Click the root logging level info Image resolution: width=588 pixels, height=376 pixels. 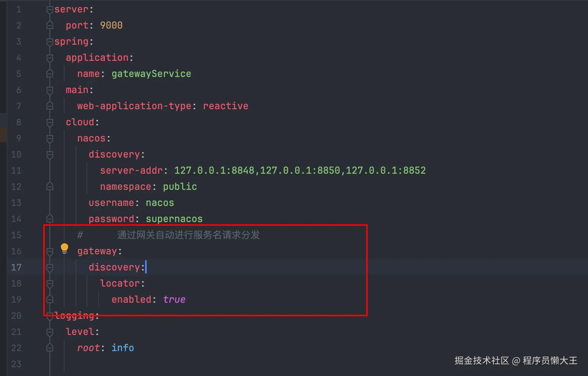pyautogui.click(x=123, y=348)
